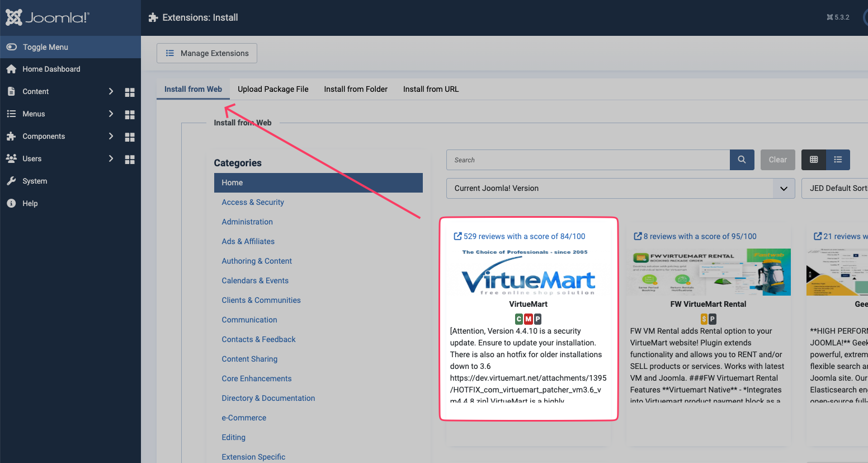Click the Home Dashboard house icon
The width and height of the screenshot is (868, 463).
tap(11, 69)
